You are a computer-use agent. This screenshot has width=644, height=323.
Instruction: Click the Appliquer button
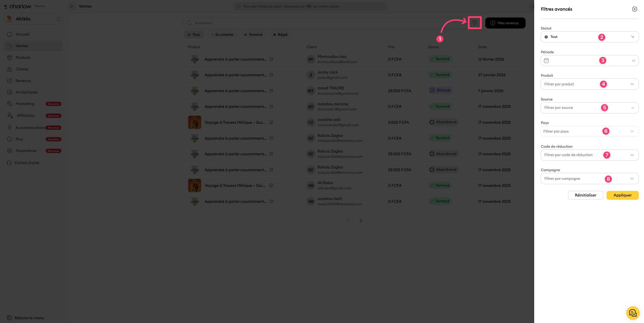tap(622, 195)
